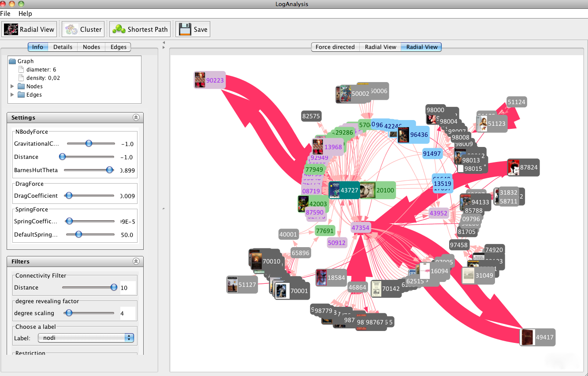The image size is (588, 376).
Task: Click the green node labeled 77949
Action: 314,169
